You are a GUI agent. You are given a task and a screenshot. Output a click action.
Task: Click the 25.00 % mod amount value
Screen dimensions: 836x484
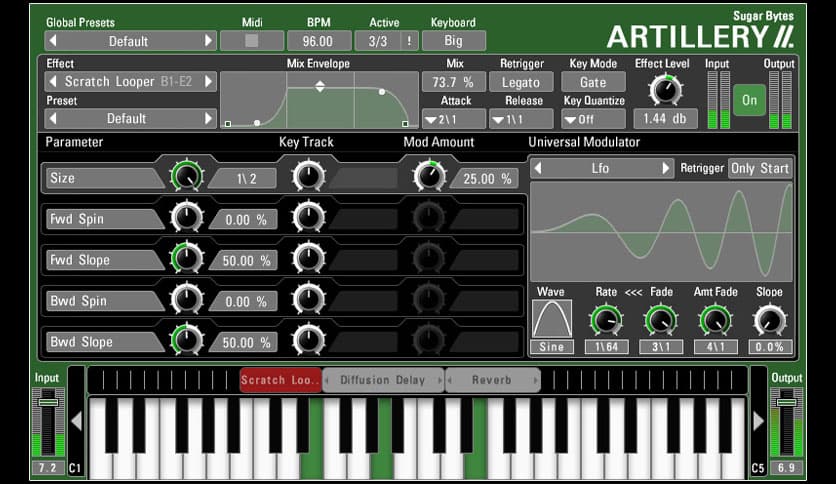coord(487,179)
